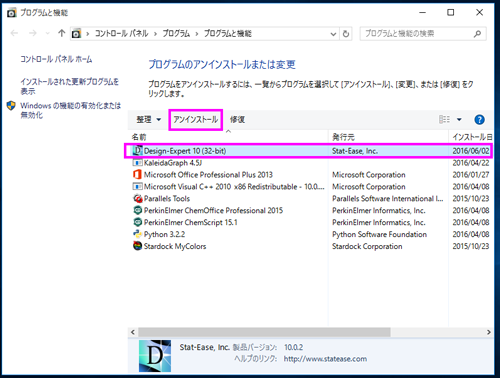Expand the chevron after コントロール パネル
This screenshot has height=378, width=500.
pyautogui.click(x=155, y=34)
